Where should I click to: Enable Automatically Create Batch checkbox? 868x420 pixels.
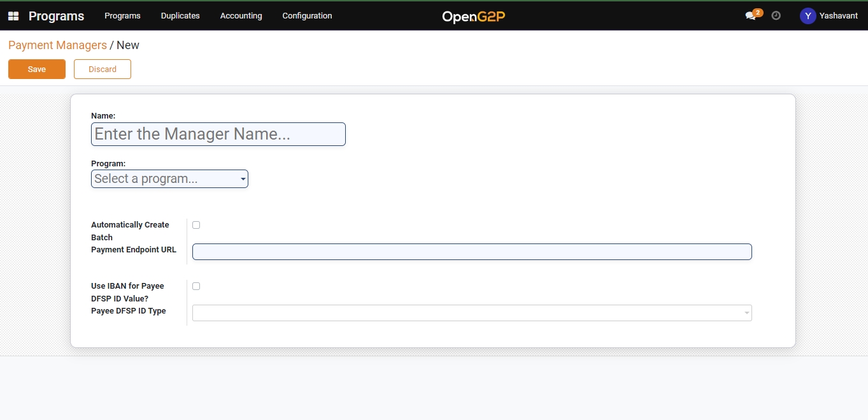coord(196,225)
